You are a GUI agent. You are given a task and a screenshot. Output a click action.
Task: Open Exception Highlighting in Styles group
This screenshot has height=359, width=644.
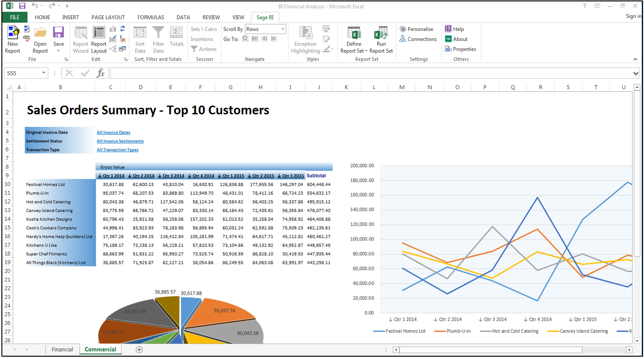click(x=305, y=39)
